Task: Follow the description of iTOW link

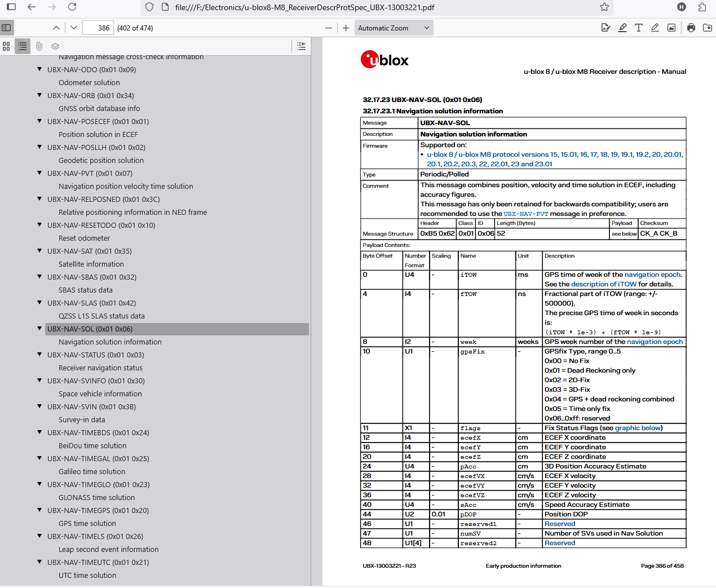Action: [x=604, y=284]
